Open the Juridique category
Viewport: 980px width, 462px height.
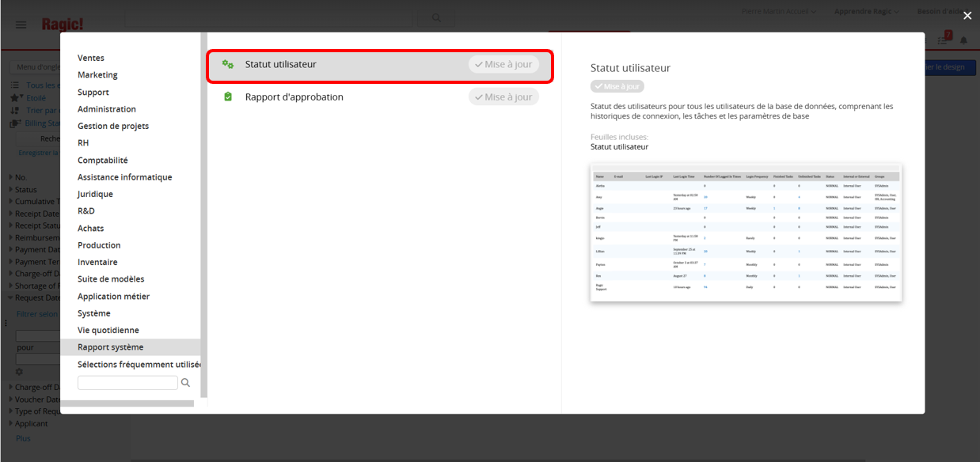coord(95,194)
